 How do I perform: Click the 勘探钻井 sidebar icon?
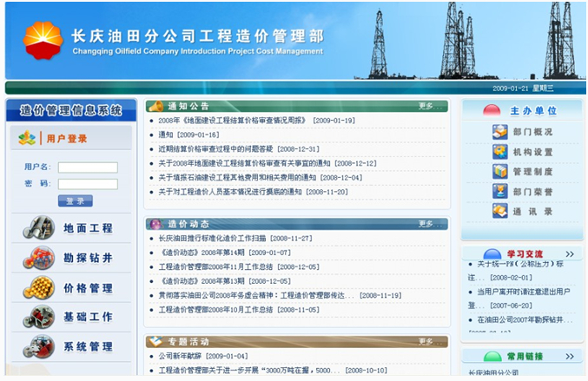pyautogui.click(x=38, y=258)
